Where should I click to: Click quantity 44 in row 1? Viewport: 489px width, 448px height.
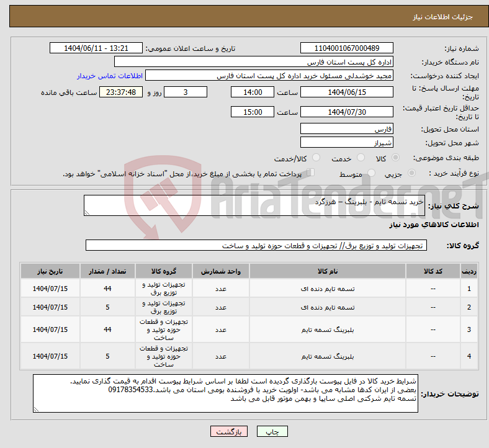[107, 289]
